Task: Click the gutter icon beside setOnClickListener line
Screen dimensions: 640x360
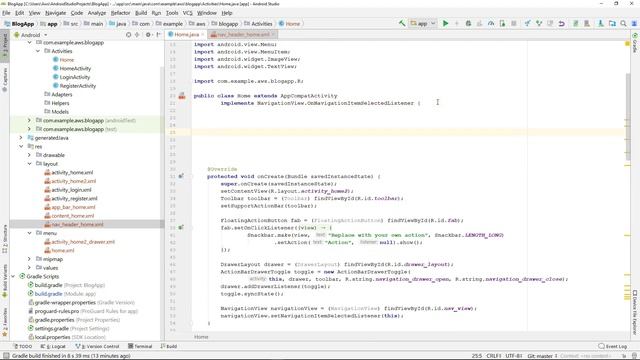Action: tap(181, 227)
